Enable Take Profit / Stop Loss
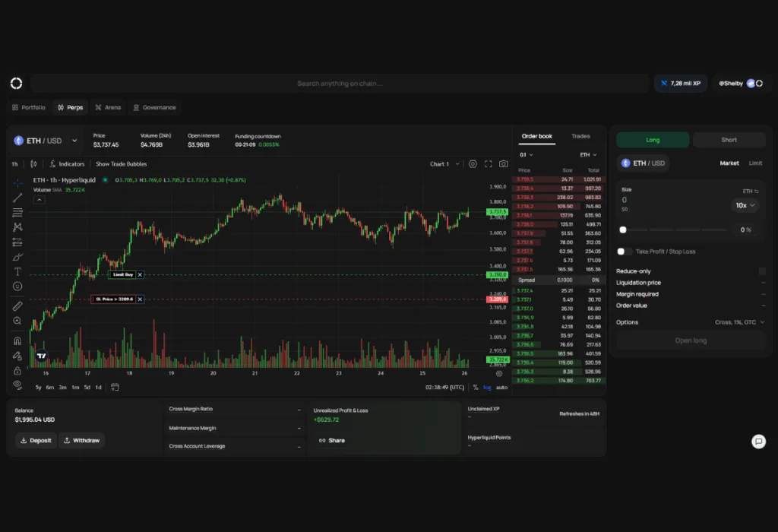The image size is (778, 532). (622, 251)
